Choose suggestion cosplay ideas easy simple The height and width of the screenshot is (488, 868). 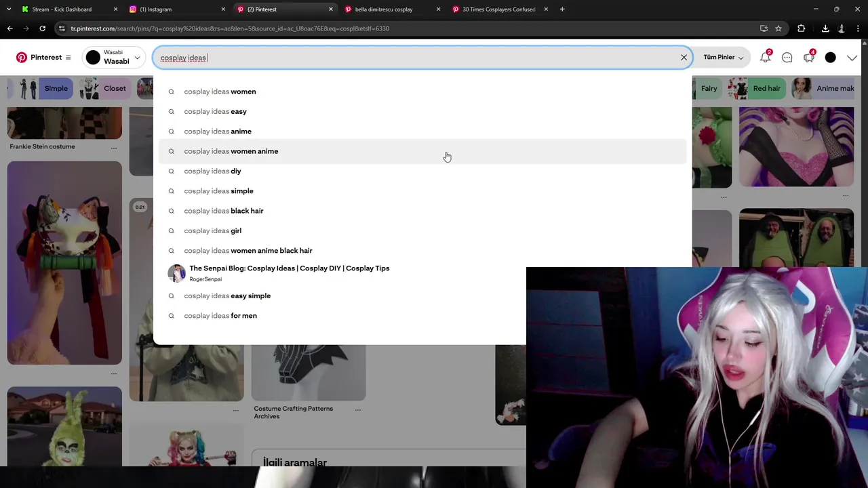point(342,296)
